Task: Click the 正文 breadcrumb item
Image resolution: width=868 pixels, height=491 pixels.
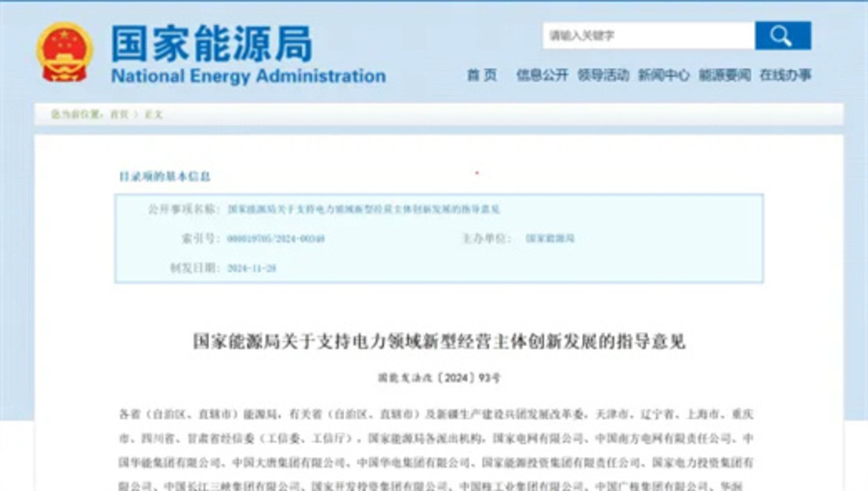Action: 153,114
